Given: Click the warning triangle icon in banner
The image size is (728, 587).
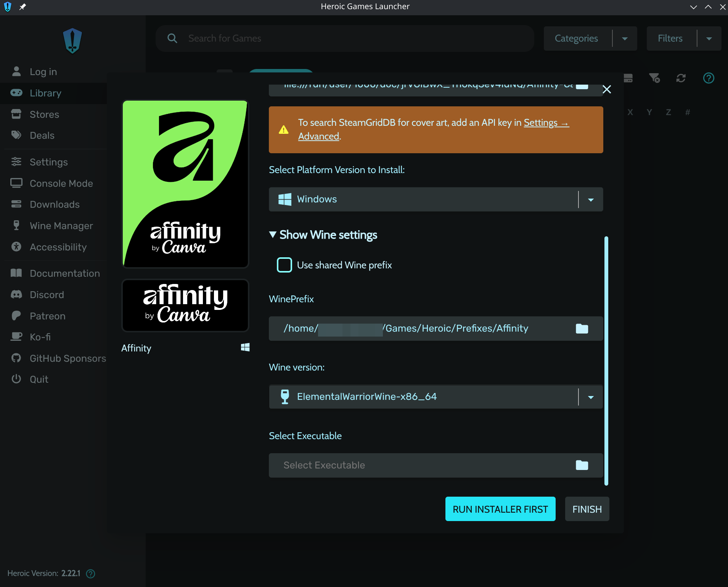Looking at the screenshot, I should click(x=284, y=130).
